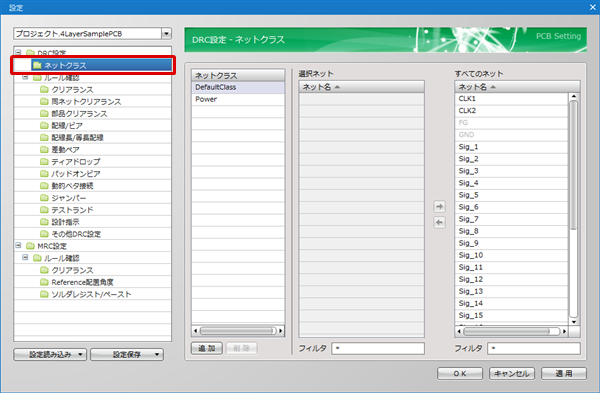This screenshot has width=600, height=393.
Task: Select DefaultClass in the net class list
Action: click(238, 87)
